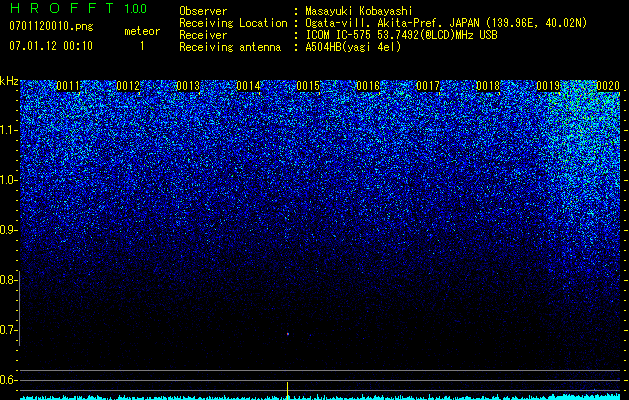
Task: Click the yellow meteor detection marker line
Action: [x=288, y=391]
